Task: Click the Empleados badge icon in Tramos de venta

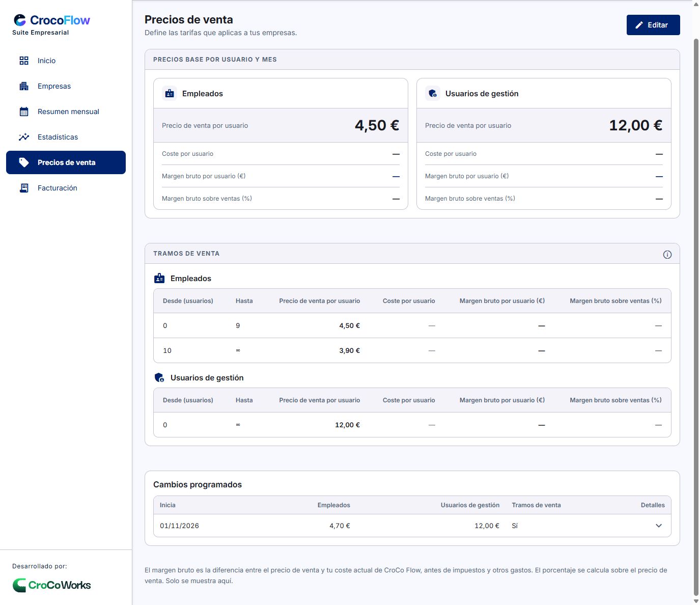Action: (x=159, y=279)
